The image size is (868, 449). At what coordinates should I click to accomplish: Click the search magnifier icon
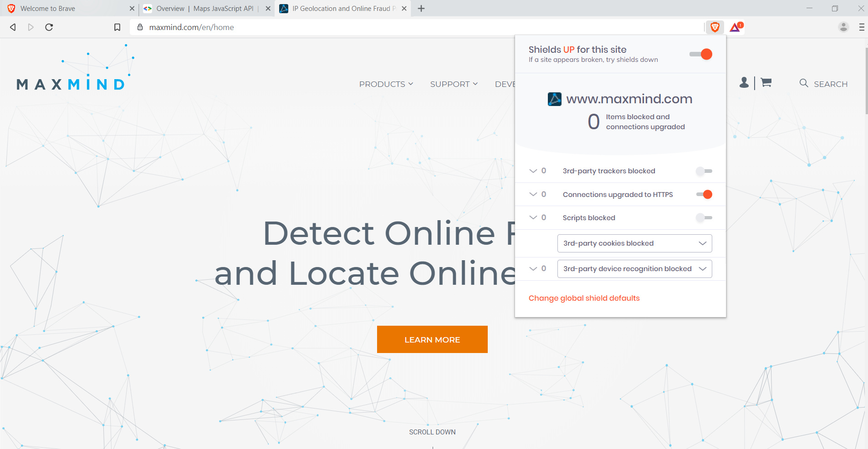(x=804, y=83)
